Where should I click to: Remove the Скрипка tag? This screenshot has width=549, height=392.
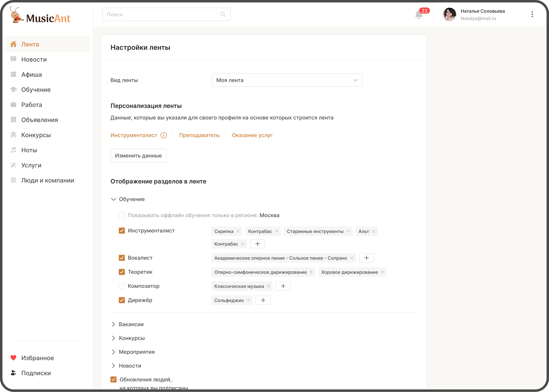[x=238, y=231]
